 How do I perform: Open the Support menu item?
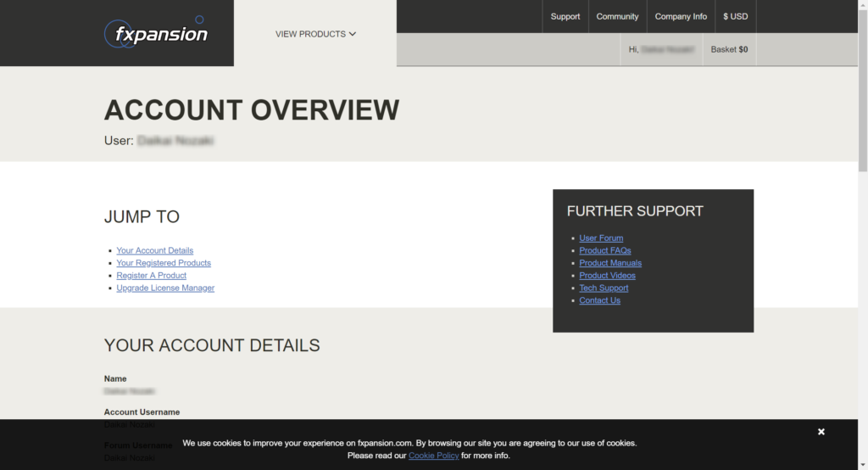coord(565,16)
